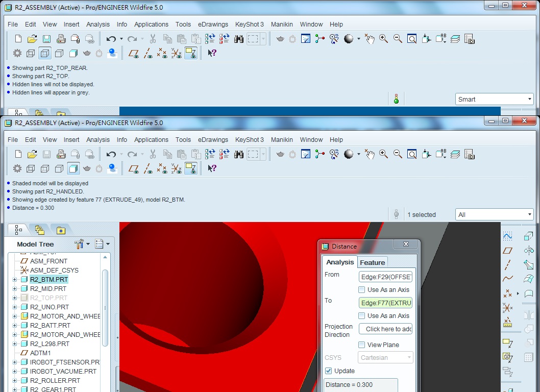Expand IROBOT_VACUME.PRT node in Model Tree
The image size is (540, 392).
(14, 372)
